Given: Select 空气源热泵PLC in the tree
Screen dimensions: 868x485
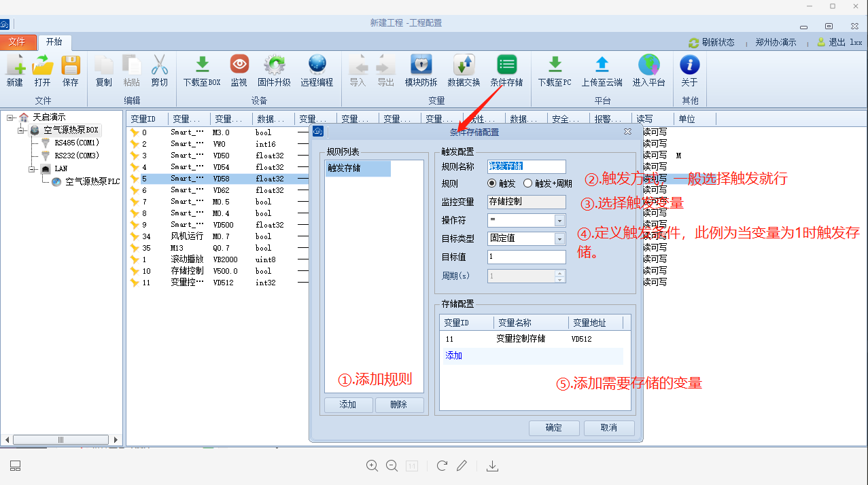Looking at the screenshot, I should click(92, 182).
